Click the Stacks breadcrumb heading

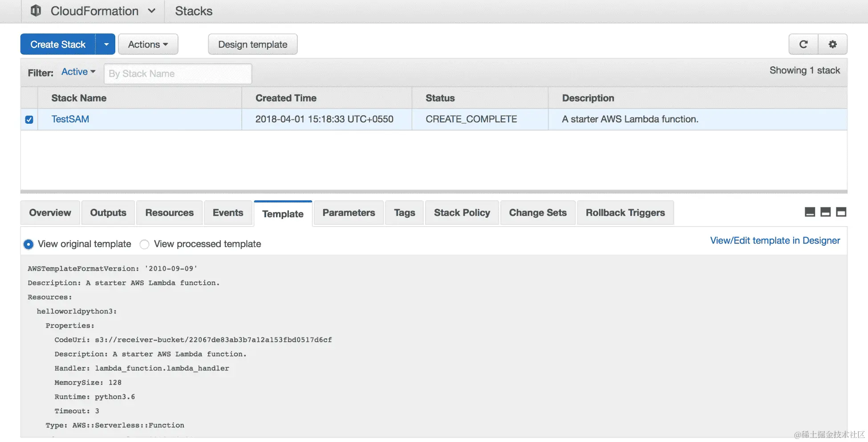(194, 11)
